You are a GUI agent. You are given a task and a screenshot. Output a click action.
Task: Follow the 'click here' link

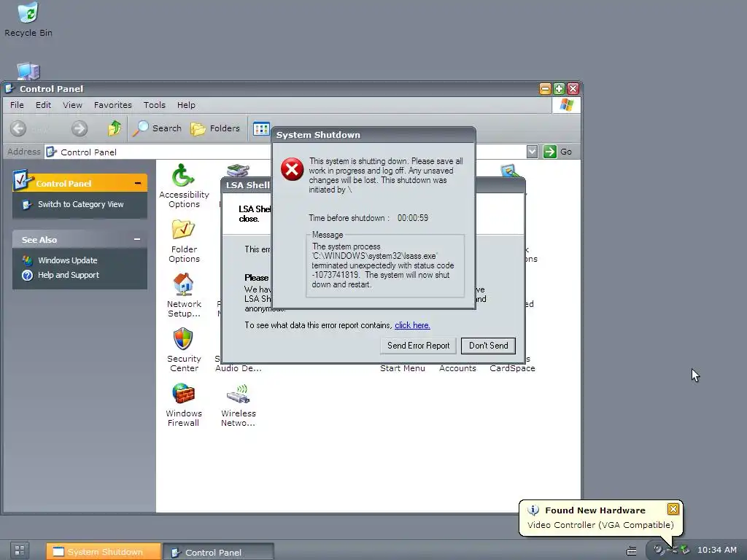point(412,325)
